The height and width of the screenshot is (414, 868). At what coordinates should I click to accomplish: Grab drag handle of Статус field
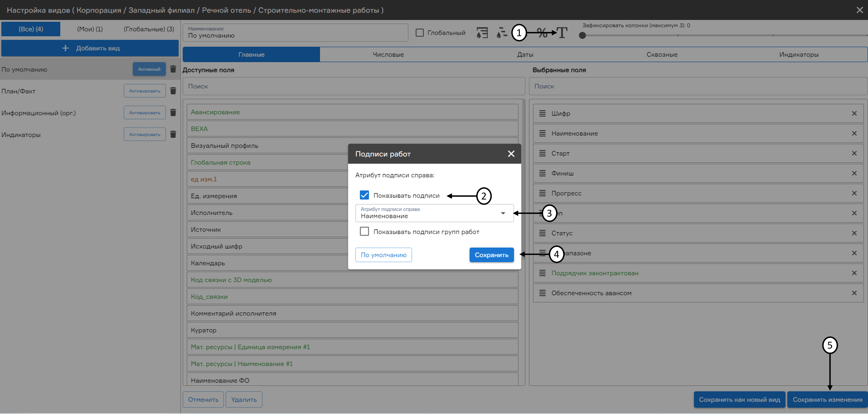tap(542, 233)
